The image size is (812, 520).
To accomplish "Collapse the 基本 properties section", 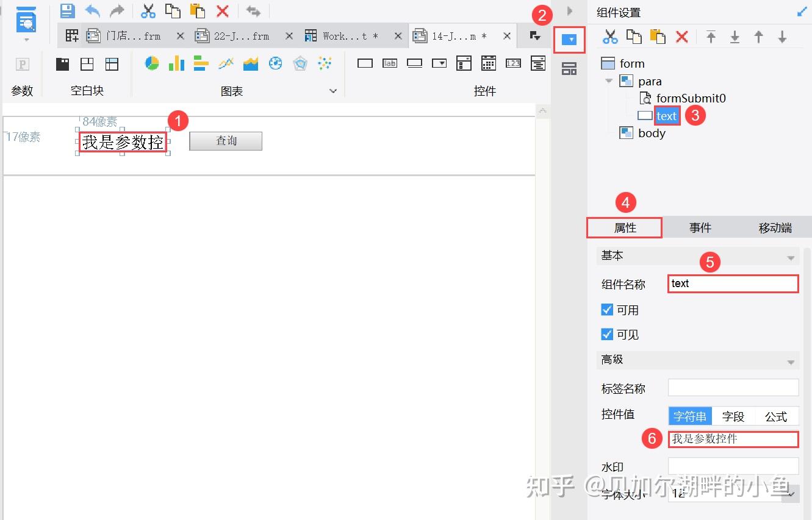I will click(x=792, y=256).
